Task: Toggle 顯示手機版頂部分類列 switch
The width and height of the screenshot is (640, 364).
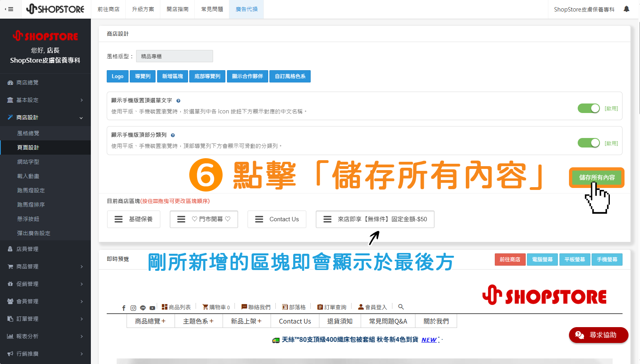Action: [589, 143]
